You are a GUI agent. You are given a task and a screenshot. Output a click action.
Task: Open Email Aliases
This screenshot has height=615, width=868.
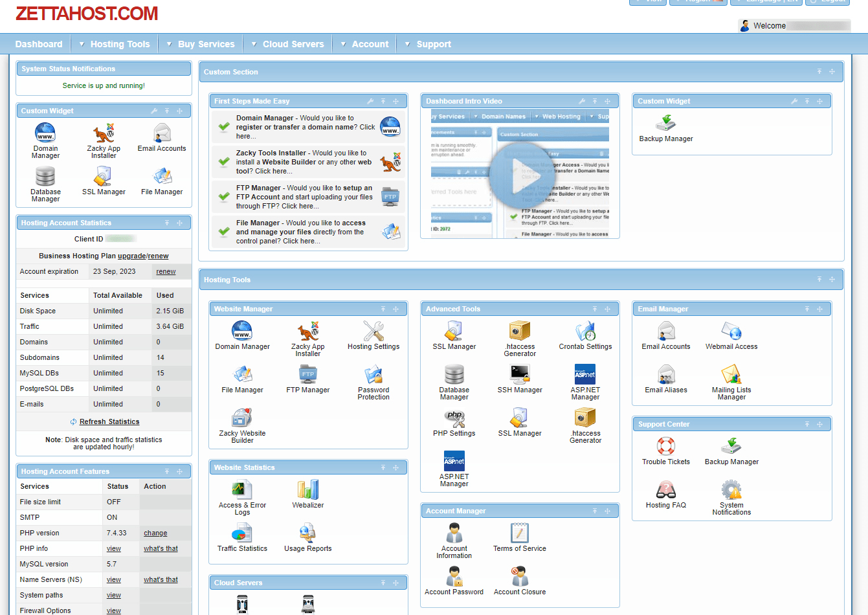[x=666, y=379]
